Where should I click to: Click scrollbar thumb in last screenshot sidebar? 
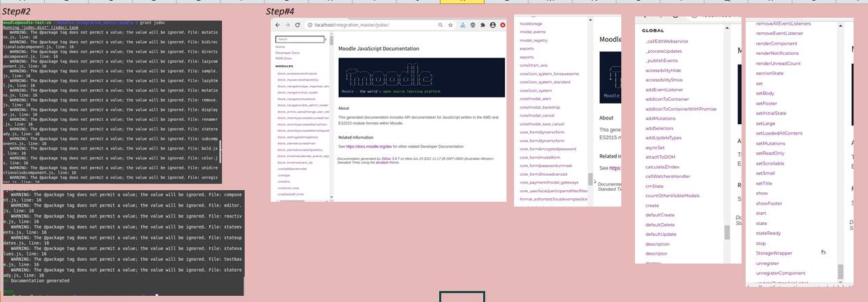point(840,272)
